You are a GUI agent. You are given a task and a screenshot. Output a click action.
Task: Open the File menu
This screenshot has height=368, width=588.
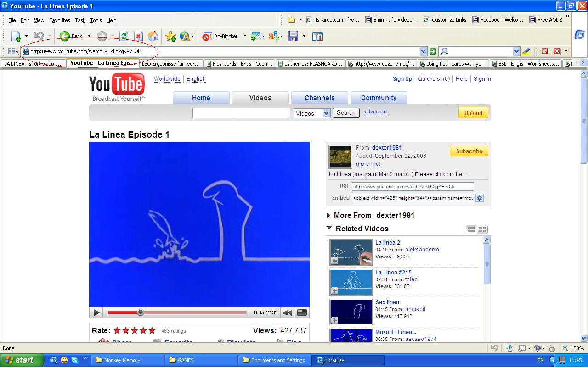tap(12, 20)
